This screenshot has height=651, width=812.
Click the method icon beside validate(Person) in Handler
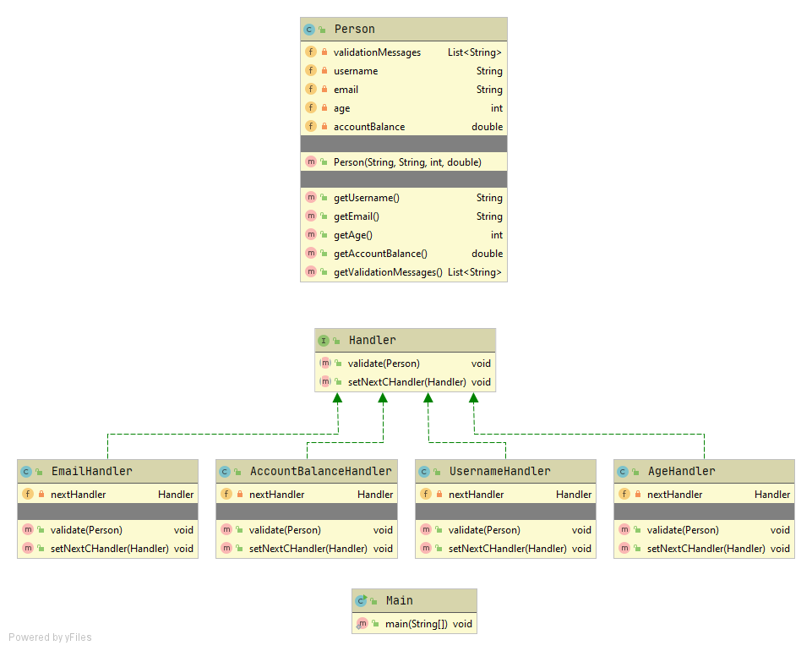(325, 363)
